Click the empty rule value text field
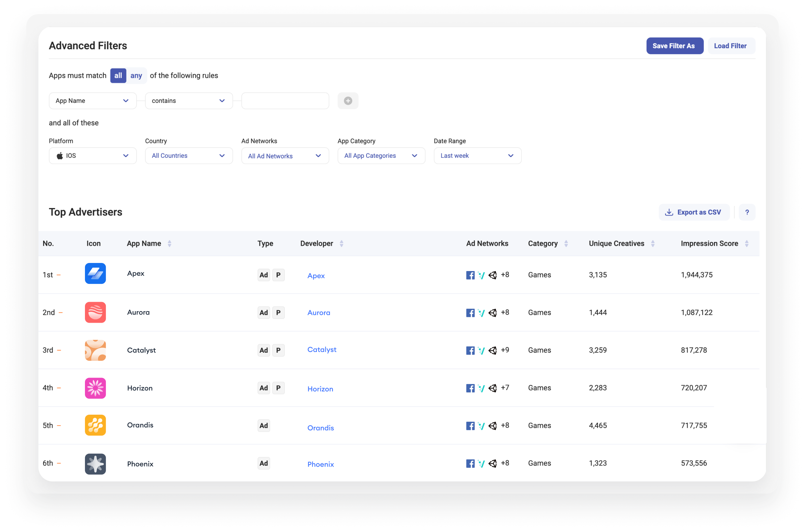805x532 pixels. click(285, 101)
